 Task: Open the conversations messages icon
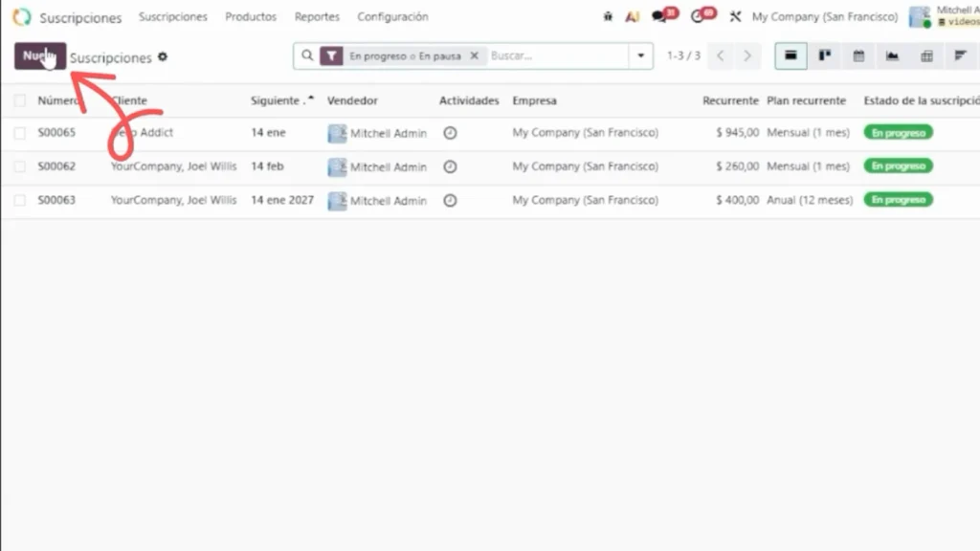659,17
